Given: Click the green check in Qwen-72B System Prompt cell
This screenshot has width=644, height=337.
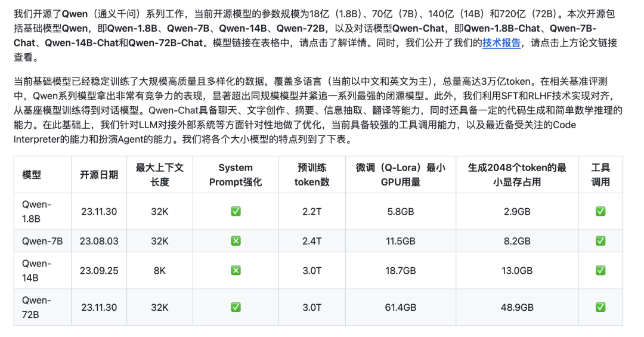Looking at the screenshot, I should click(x=236, y=307).
